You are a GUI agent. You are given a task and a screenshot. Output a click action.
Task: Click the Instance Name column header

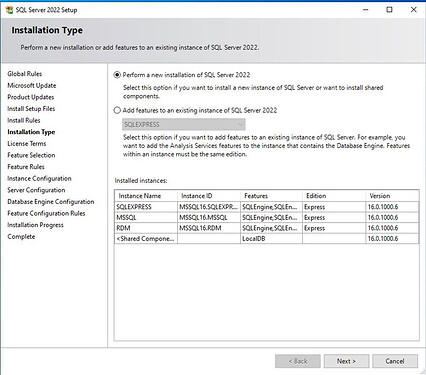(x=146, y=196)
